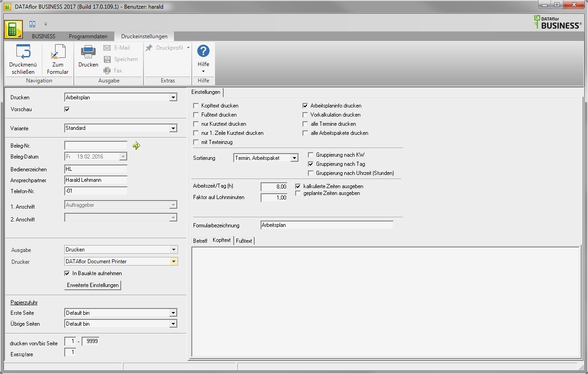
Task: Enable Kopftext drucken checkbox
Action: tap(196, 106)
